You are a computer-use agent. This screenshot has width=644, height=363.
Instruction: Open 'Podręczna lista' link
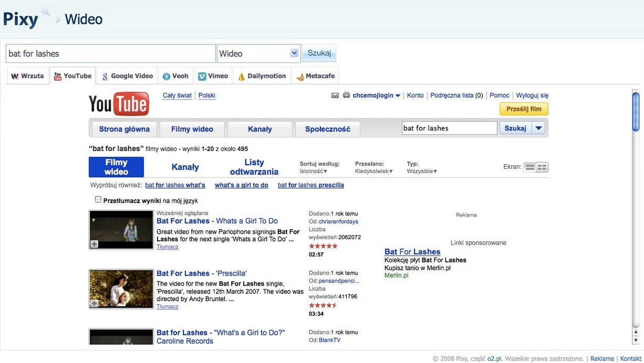point(452,95)
